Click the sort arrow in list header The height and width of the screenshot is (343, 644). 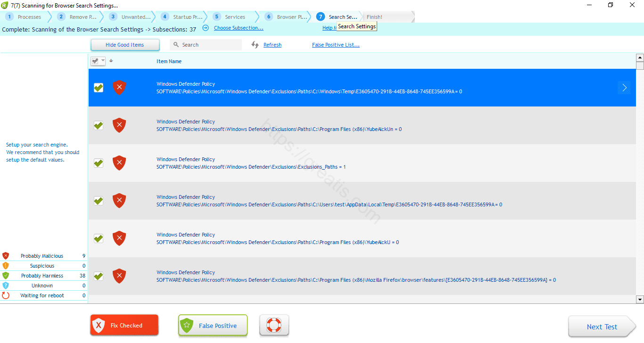tap(111, 61)
